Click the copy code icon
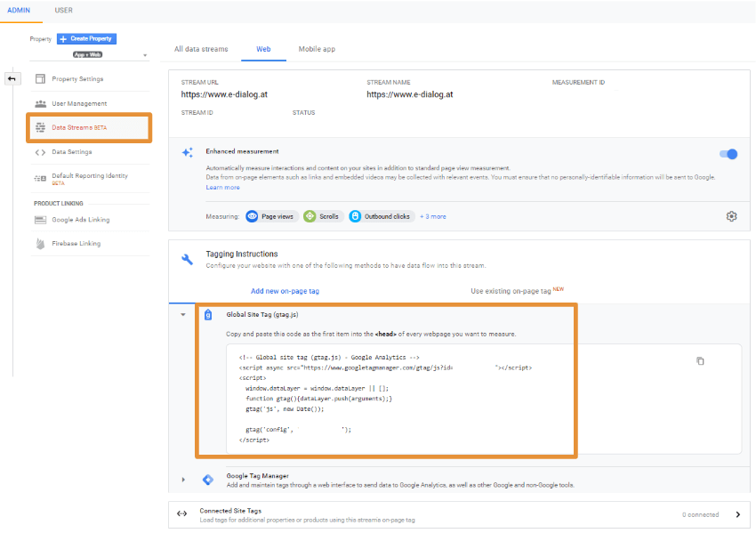This screenshot has height=533, width=756. (x=700, y=360)
